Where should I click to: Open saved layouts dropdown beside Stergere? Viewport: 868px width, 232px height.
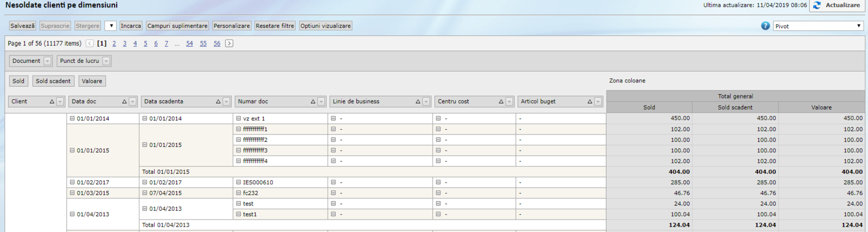click(110, 26)
